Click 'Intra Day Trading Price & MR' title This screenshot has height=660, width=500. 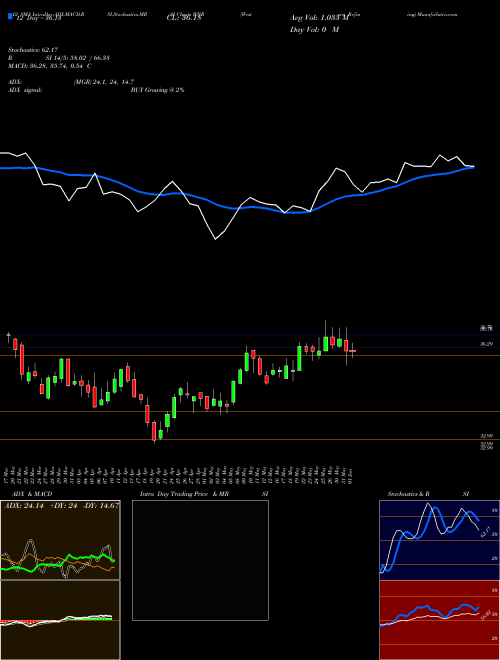coord(184,494)
